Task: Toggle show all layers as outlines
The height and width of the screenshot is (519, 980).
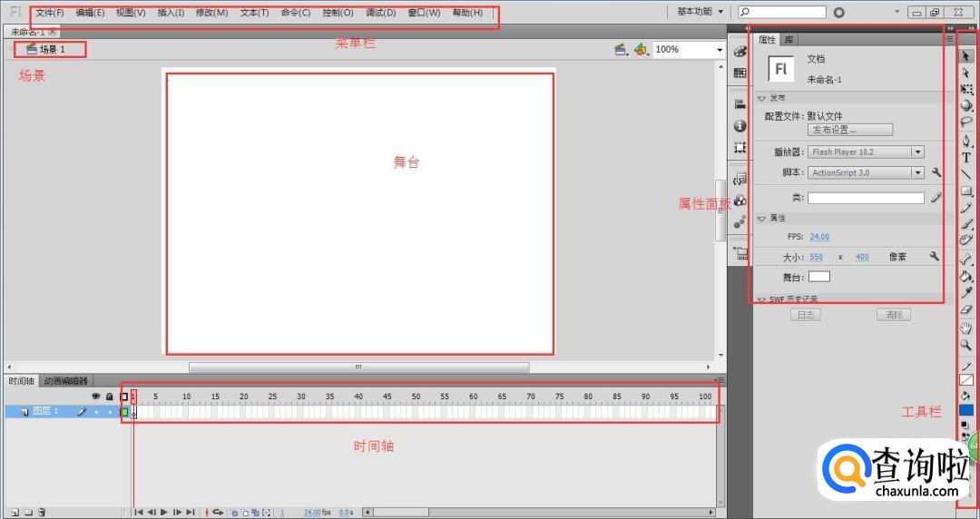Action: coord(123,397)
